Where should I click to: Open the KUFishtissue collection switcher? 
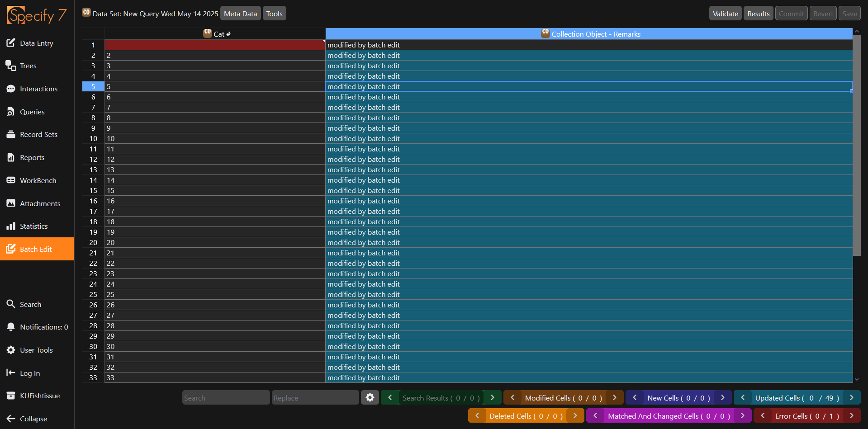pyautogui.click(x=37, y=396)
